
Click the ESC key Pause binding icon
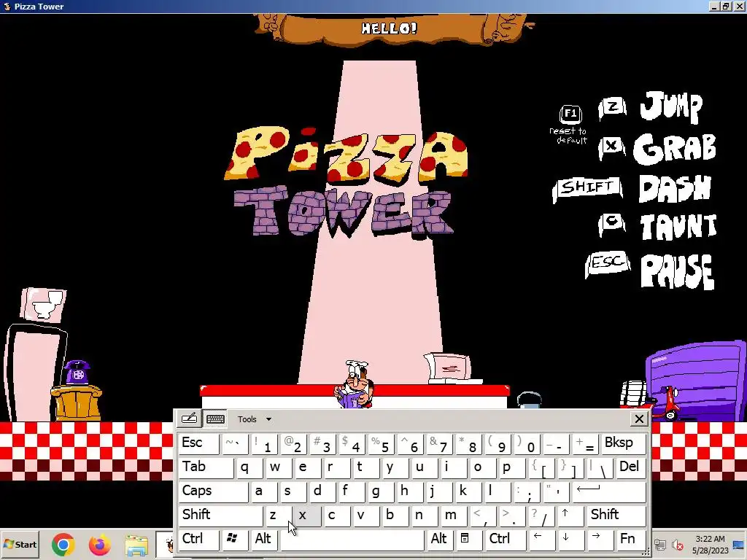pos(608,263)
